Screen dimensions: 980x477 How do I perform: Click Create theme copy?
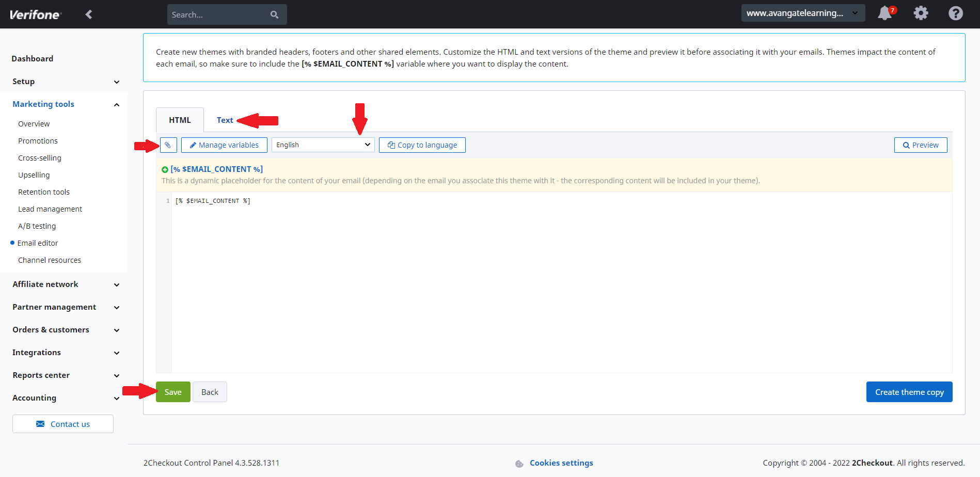[909, 392]
